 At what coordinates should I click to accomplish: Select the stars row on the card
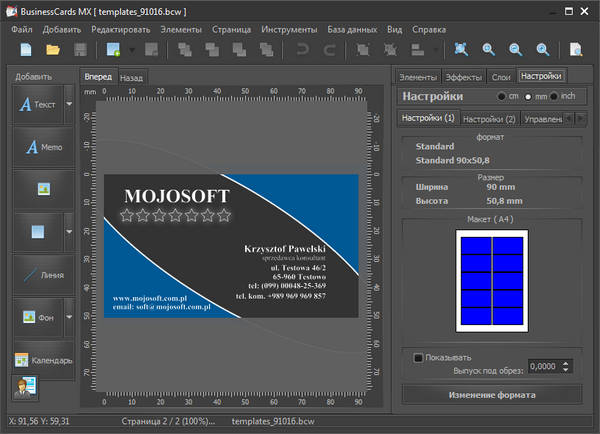point(175,215)
